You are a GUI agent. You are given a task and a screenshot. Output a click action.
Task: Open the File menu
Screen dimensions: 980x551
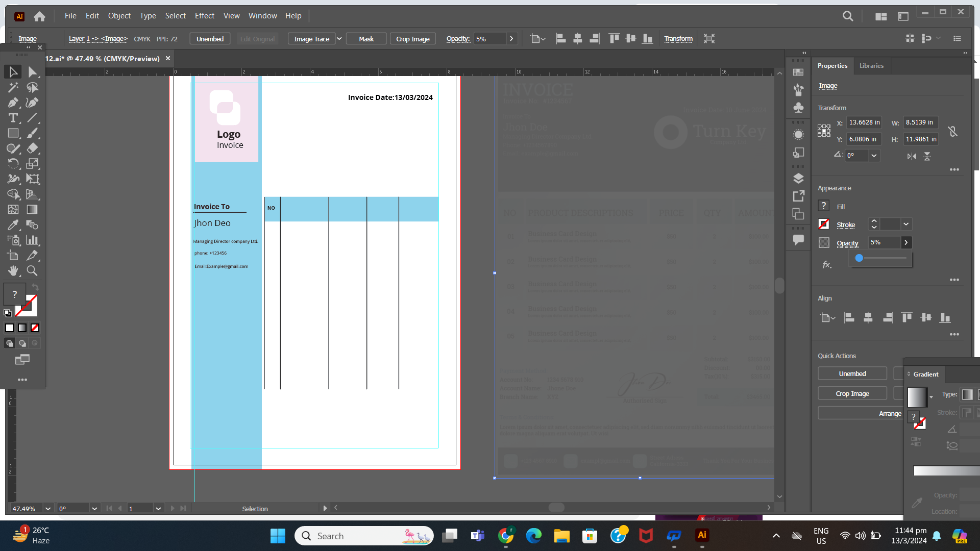click(70, 16)
